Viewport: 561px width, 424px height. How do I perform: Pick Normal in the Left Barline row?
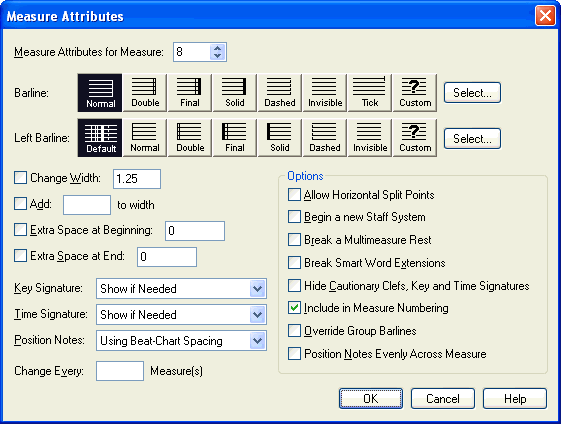(x=145, y=138)
